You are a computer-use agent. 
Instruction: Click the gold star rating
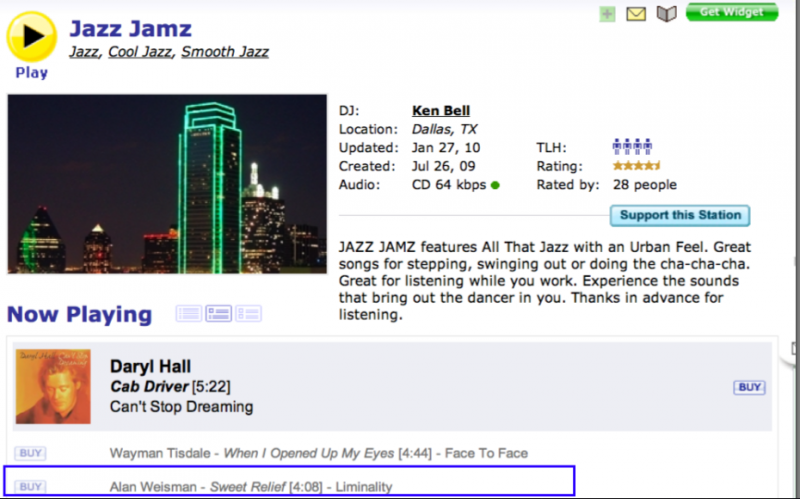tap(636, 165)
